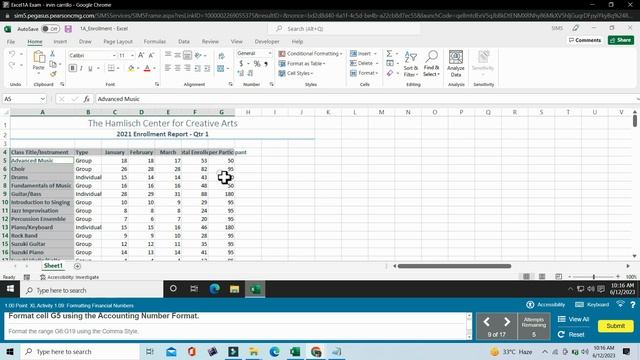Screen dimensions: 640x360
Task: Click the Merge & Center icon
Action: [221, 69]
